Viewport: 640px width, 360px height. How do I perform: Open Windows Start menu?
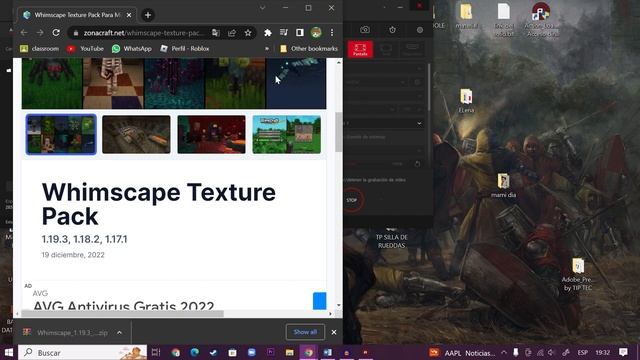click(9, 352)
